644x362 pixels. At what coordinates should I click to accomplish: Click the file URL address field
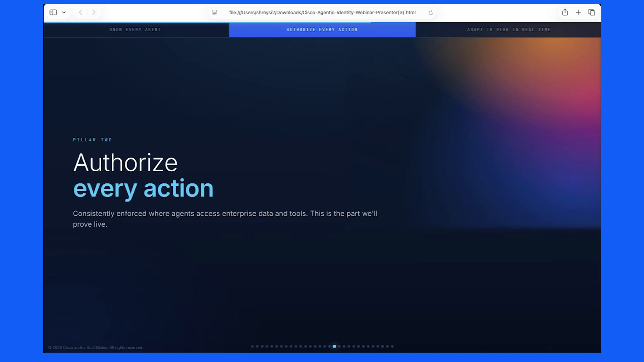322,12
